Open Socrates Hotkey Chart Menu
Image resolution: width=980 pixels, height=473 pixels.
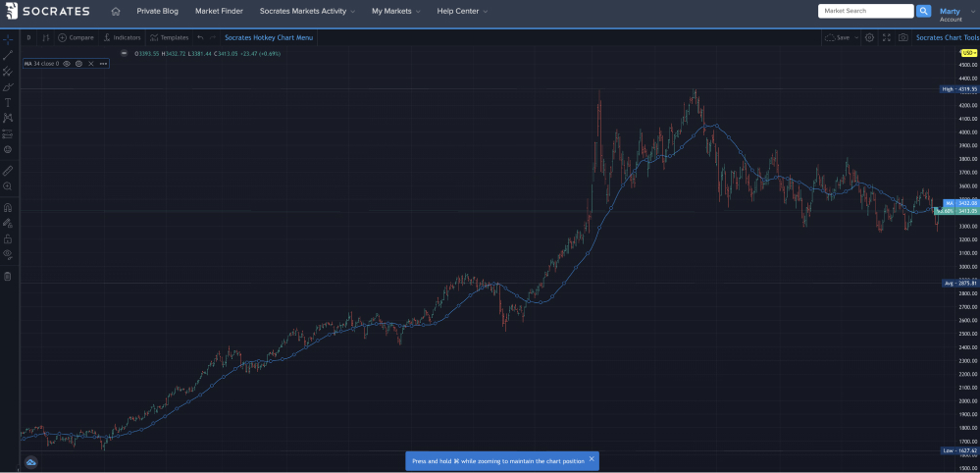click(x=269, y=37)
